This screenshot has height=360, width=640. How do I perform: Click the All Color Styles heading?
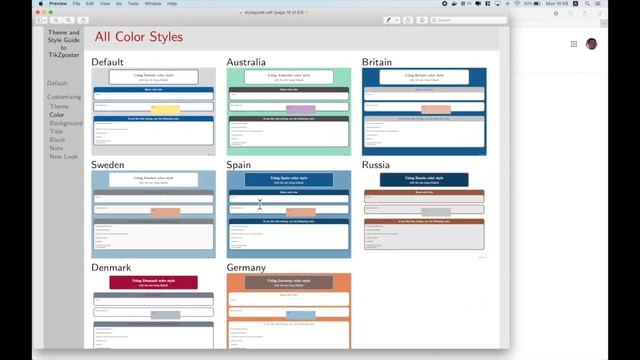point(139,37)
